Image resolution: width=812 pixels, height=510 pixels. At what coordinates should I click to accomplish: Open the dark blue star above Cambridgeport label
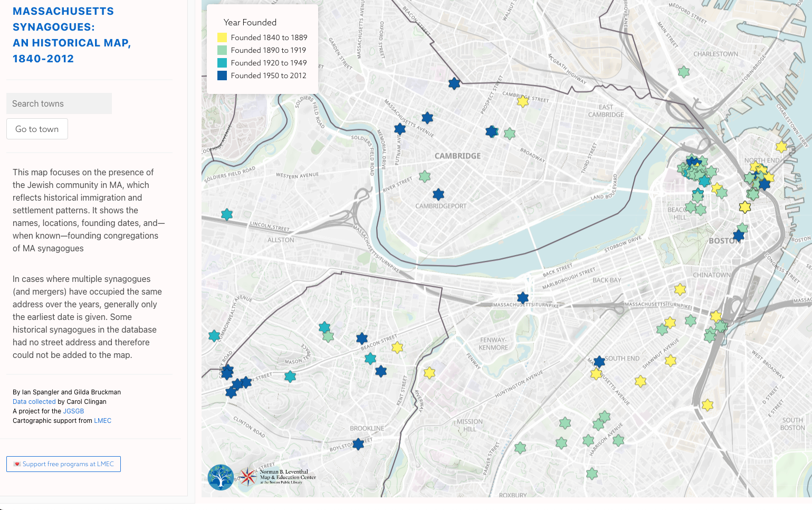pyautogui.click(x=438, y=194)
